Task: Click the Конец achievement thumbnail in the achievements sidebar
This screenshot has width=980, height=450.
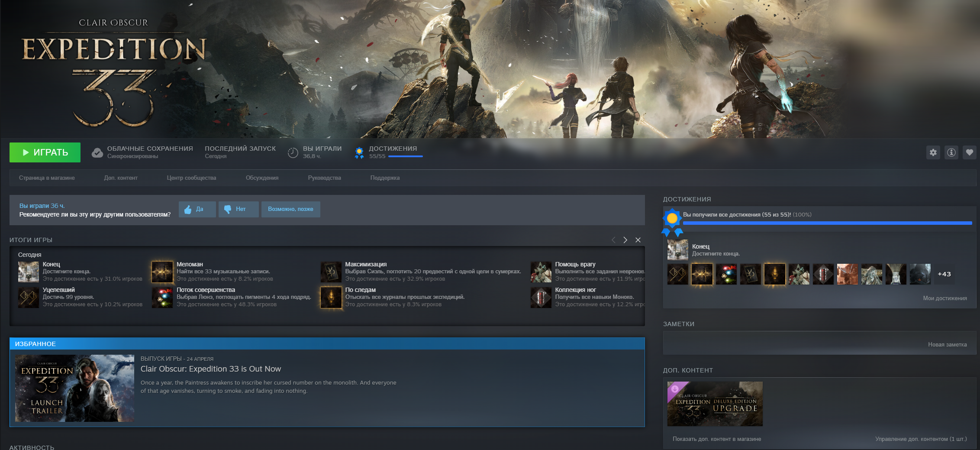Action: [678, 250]
